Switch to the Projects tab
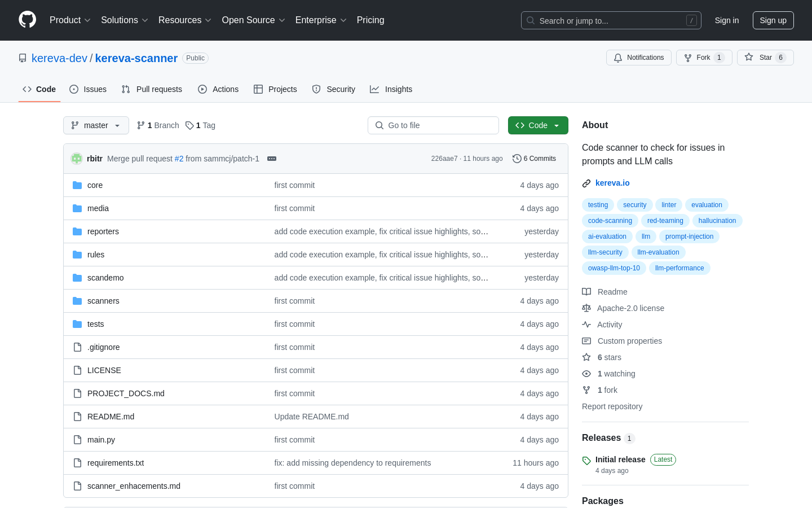This screenshot has width=812, height=508. pos(275,89)
